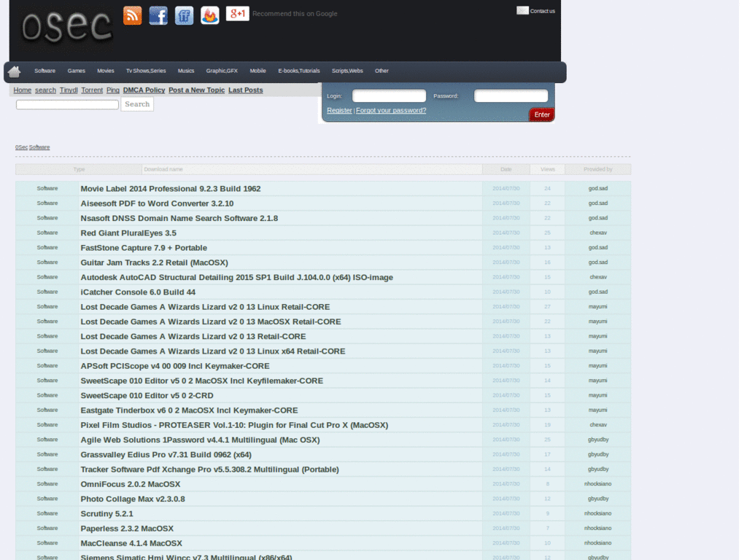The image size is (747, 560).
Task: Open the Movies menu
Action: (105, 71)
